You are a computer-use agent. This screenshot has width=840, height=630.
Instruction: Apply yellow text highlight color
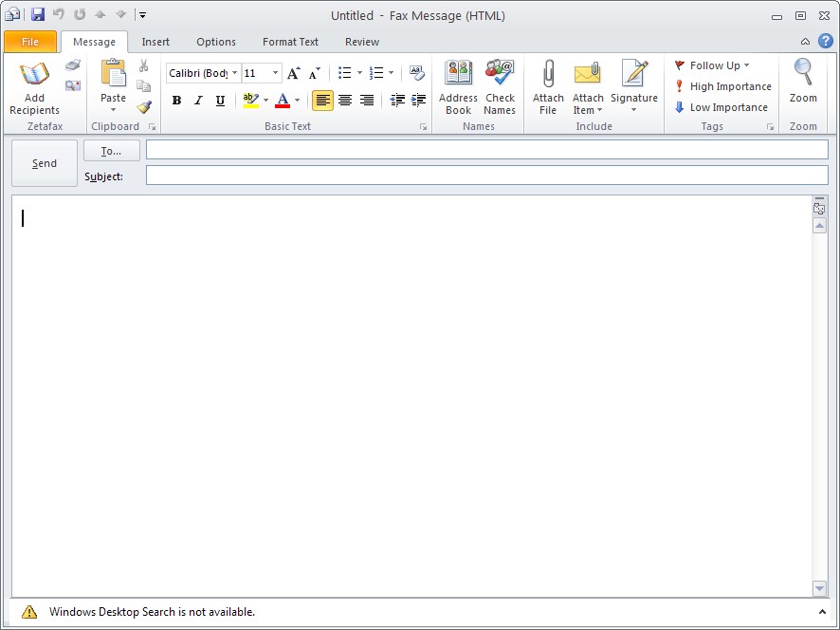[250, 101]
